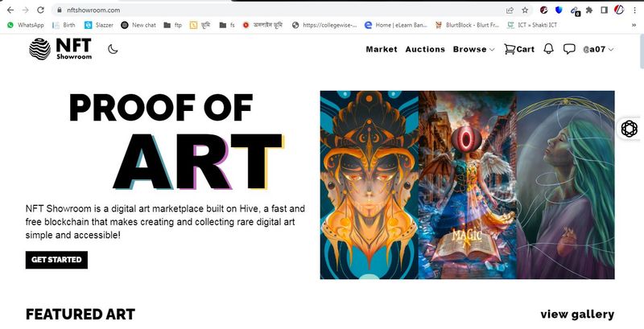Image resolution: width=644 pixels, height=329 pixels.
Task: Open the Birth bookmark
Action: click(64, 25)
